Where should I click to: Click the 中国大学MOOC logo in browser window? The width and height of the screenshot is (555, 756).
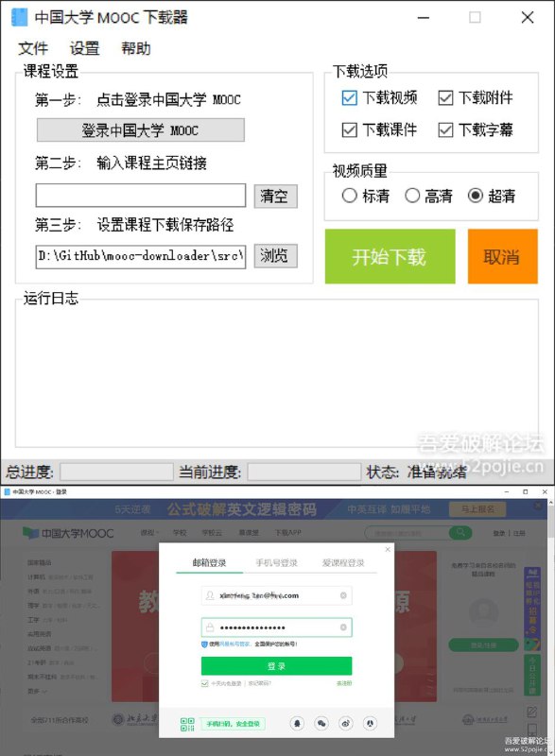[68, 533]
